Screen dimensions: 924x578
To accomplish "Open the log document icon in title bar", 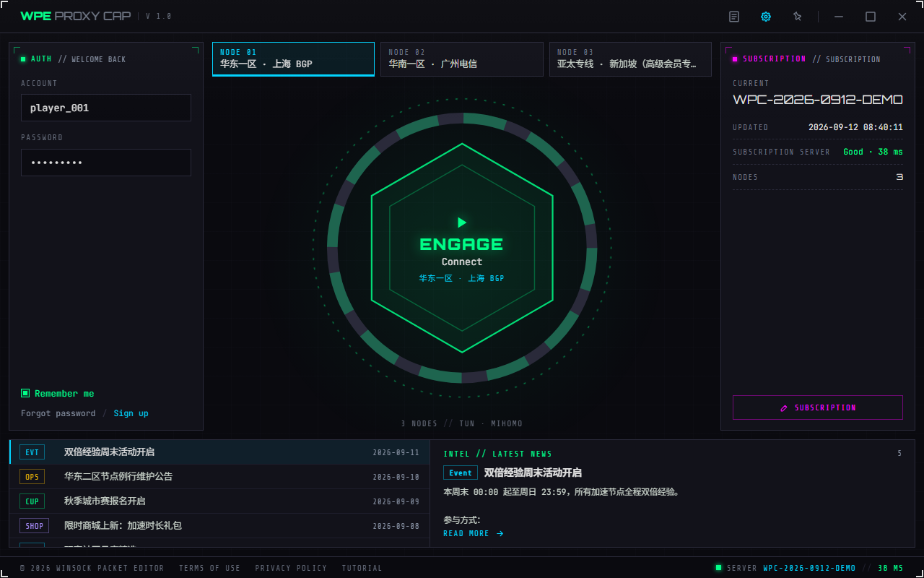I will (734, 17).
